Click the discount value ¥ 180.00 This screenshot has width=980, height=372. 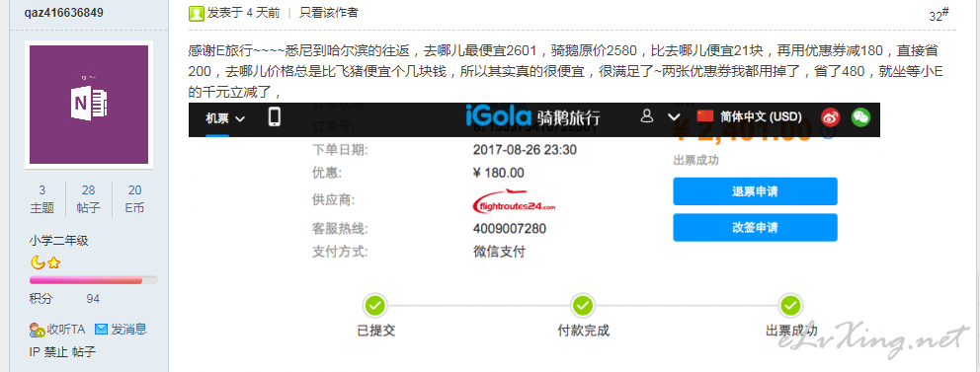pyautogui.click(x=499, y=173)
